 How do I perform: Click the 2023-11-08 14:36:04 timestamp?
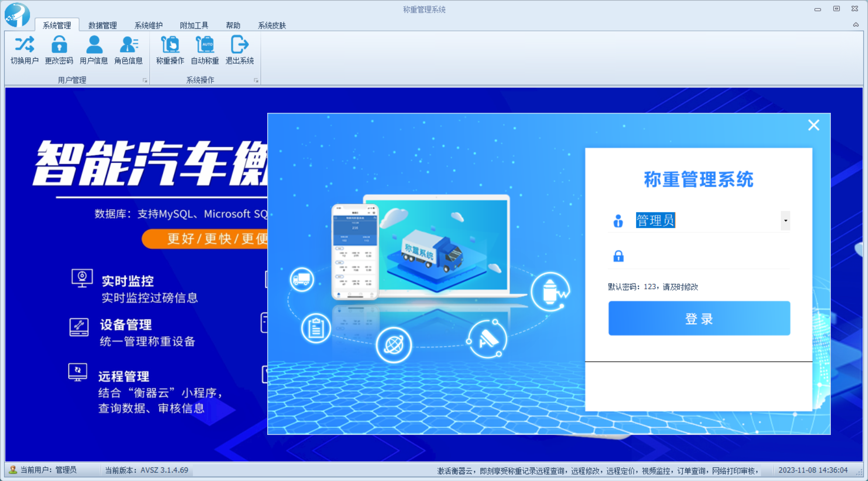click(x=813, y=470)
